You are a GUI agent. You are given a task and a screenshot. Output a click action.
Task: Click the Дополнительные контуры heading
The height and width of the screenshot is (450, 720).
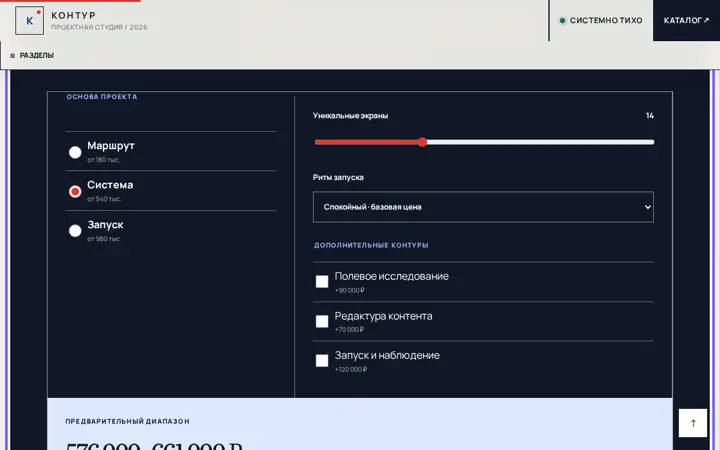[x=371, y=245]
